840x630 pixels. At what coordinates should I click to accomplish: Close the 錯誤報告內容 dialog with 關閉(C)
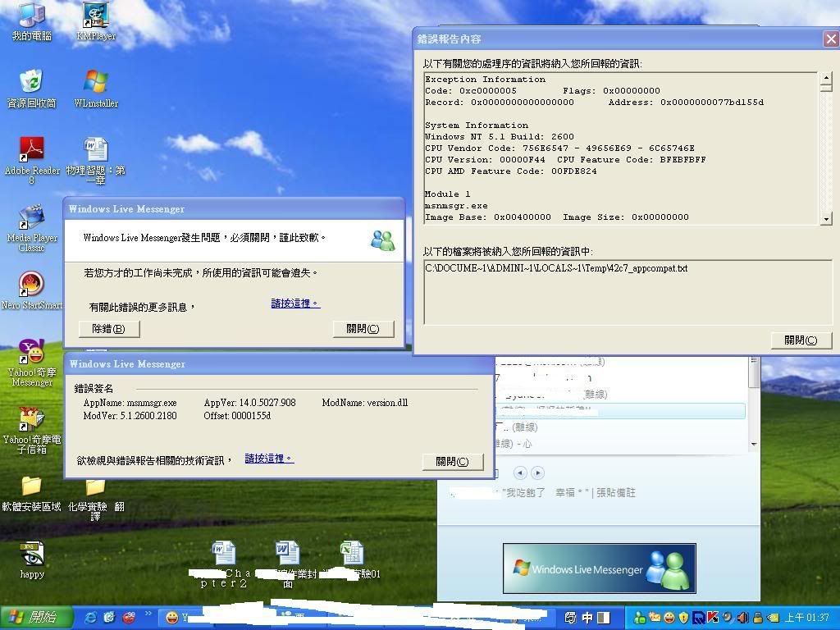801,340
